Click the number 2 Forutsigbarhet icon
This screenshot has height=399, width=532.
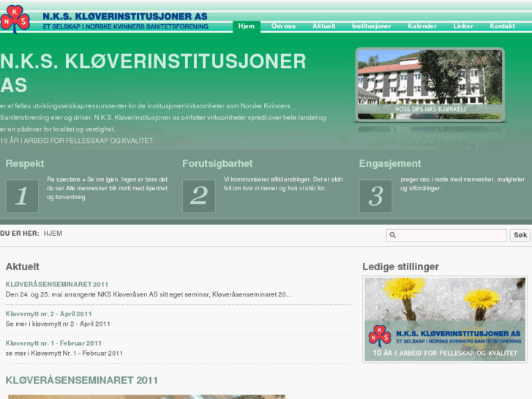tap(199, 196)
